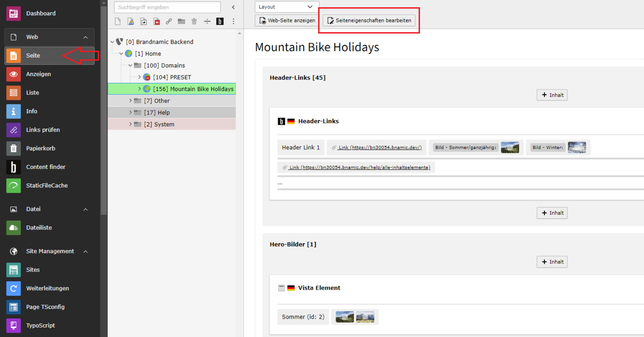The width and height of the screenshot is (644, 337).
Task: Select the Liste module
Action: (32, 93)
